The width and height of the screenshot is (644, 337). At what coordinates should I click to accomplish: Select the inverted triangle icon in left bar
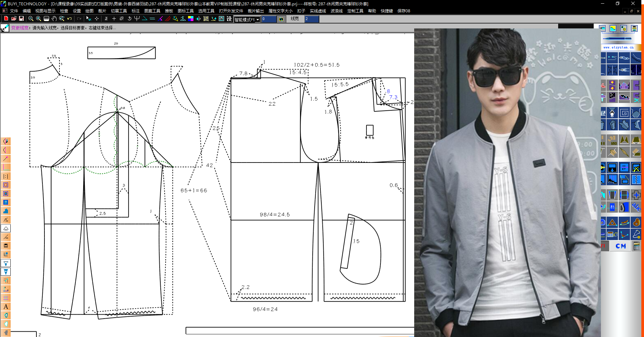click(6, 272)
